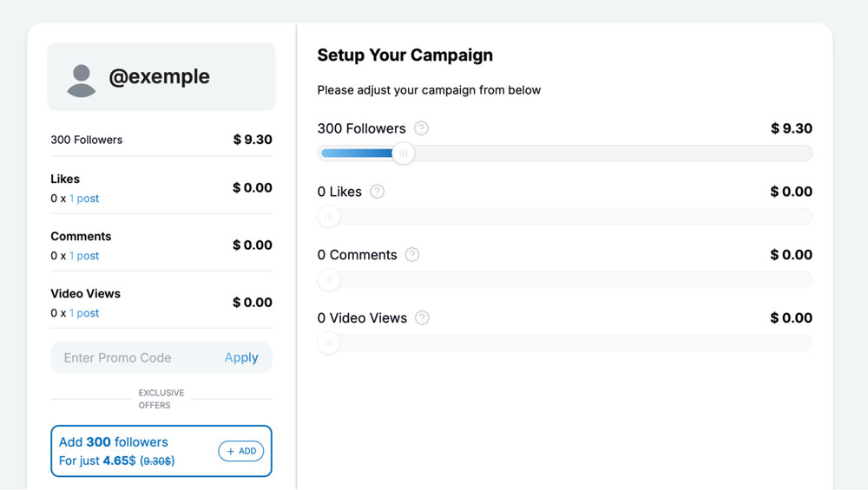Click the help icon next to 0 Comments
Viewport: 868px width, 490px height.
412,255
